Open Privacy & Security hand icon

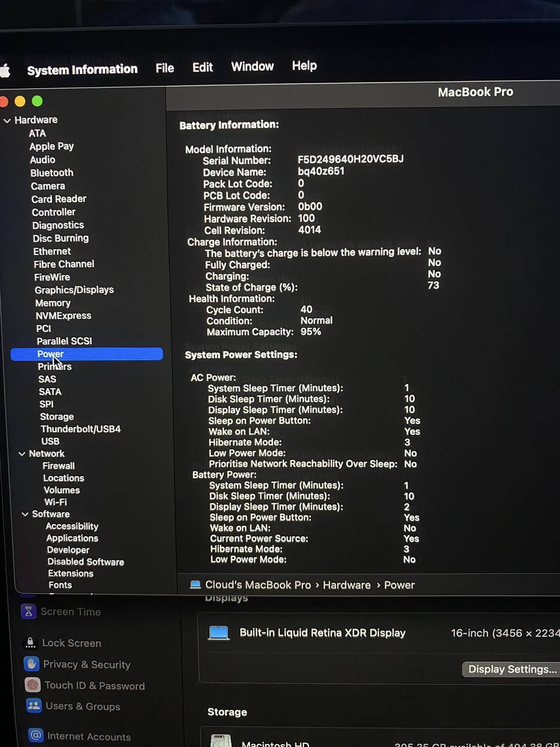tap(32, 664)
